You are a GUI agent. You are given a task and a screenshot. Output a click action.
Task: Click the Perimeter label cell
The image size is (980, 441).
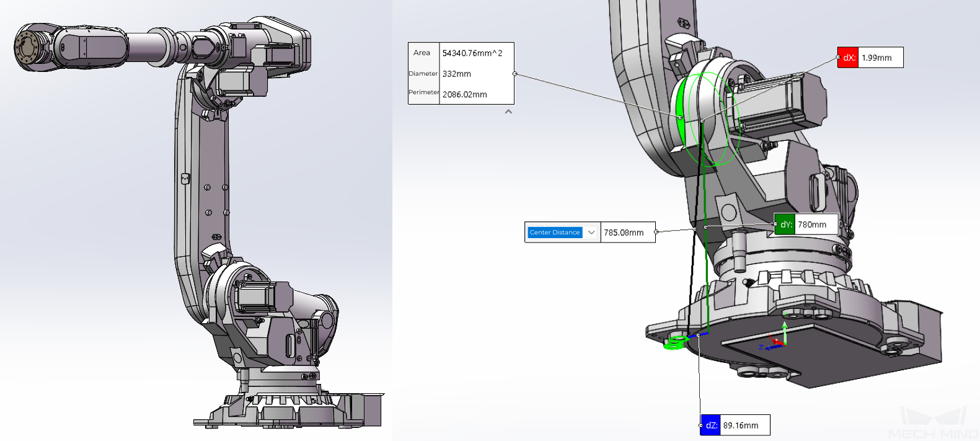tap(423, 92)
